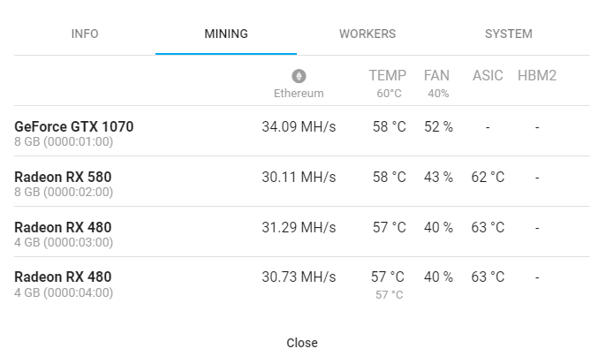The image size is (598, 364).
Task: Click the 34.09 MH/s hashrate value
Action: click(x=299, y=126)
